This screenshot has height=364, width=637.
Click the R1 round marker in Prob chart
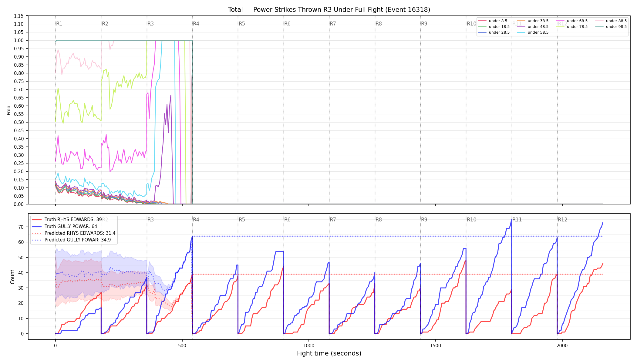[59, 24]
